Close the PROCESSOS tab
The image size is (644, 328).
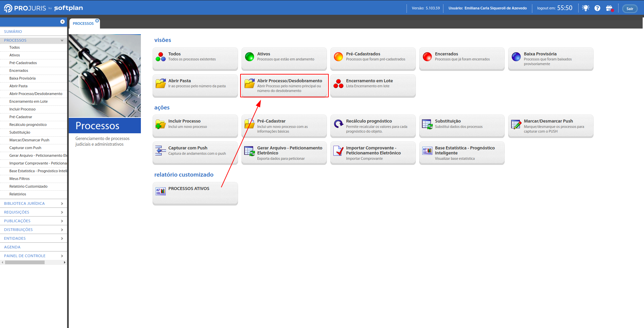click(x=97, y=21)
